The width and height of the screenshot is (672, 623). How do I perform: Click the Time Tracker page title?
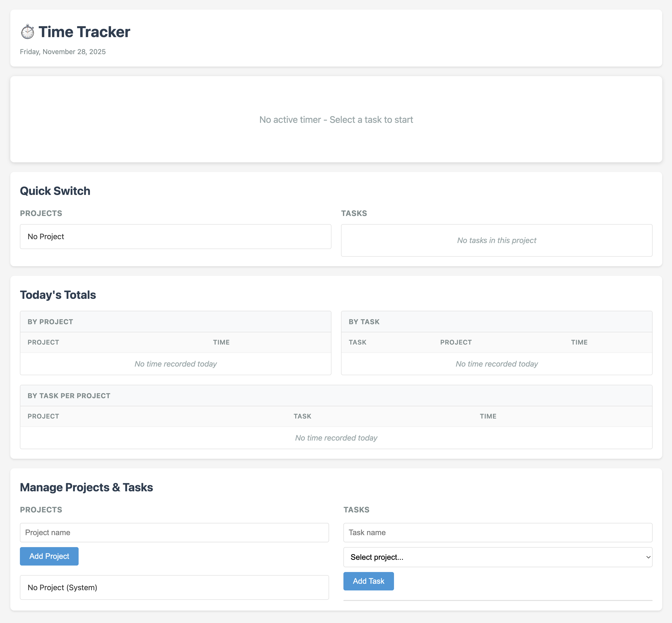tap(84, 32)
